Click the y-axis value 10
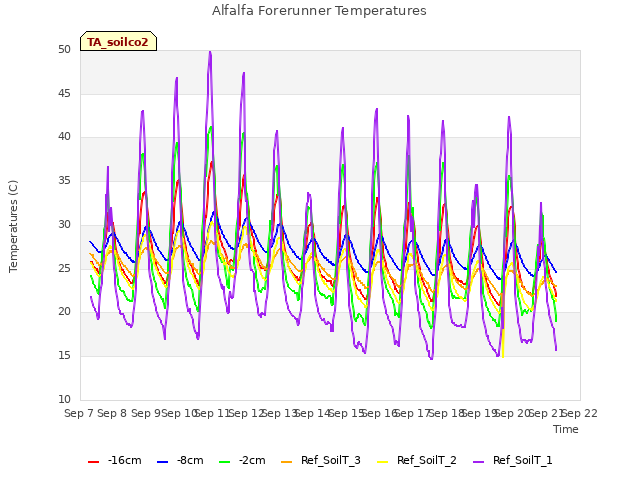The height and width of the screenshot is (480, 640). [x=64, y=399]
